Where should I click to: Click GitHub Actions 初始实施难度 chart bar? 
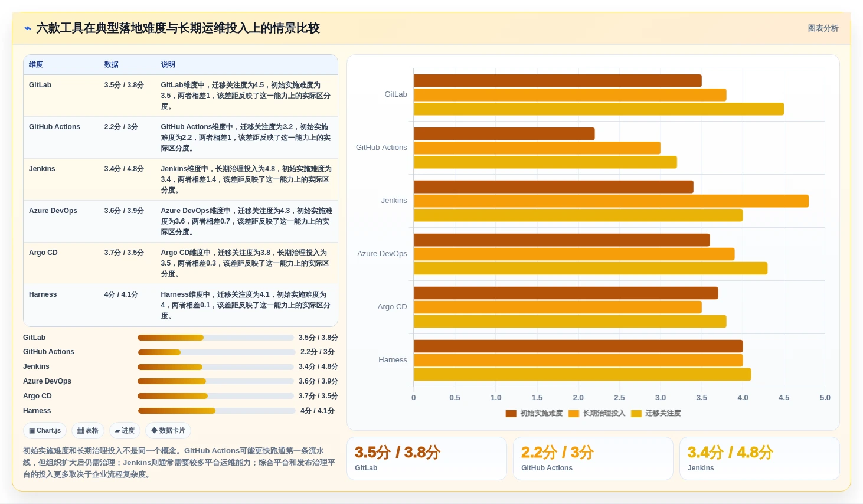point(504,134)
